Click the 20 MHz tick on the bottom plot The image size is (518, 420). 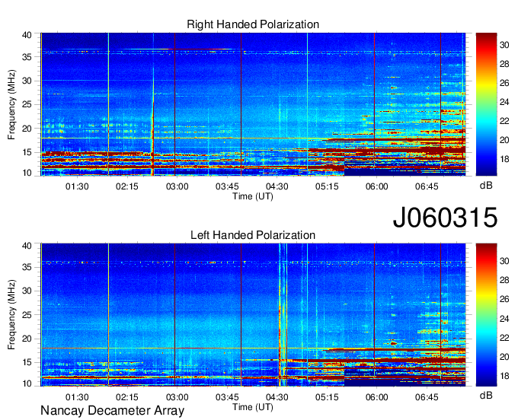pos(27,339)
